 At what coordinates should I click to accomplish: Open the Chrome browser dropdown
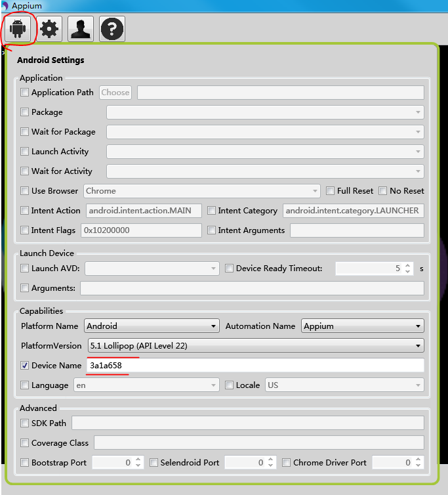[x=202, y=191]
